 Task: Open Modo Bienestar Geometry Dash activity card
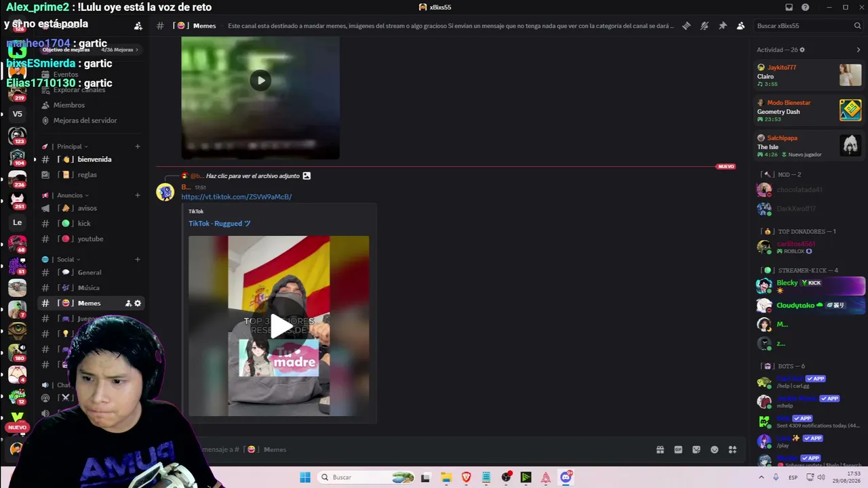[810, 110]
